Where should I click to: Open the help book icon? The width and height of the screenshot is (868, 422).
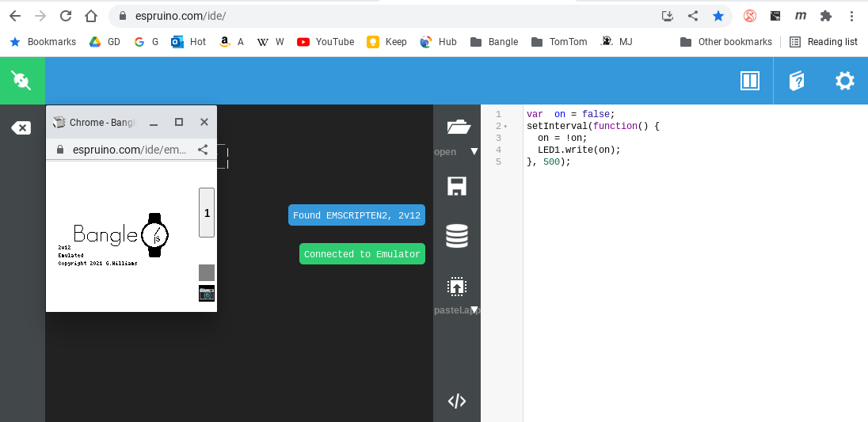[x=797, y=81]
